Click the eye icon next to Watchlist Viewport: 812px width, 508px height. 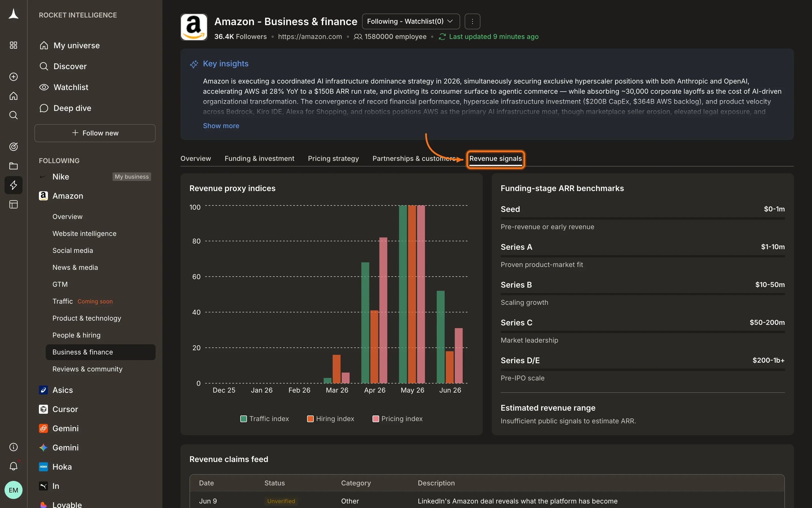click(x=44, y=87)
